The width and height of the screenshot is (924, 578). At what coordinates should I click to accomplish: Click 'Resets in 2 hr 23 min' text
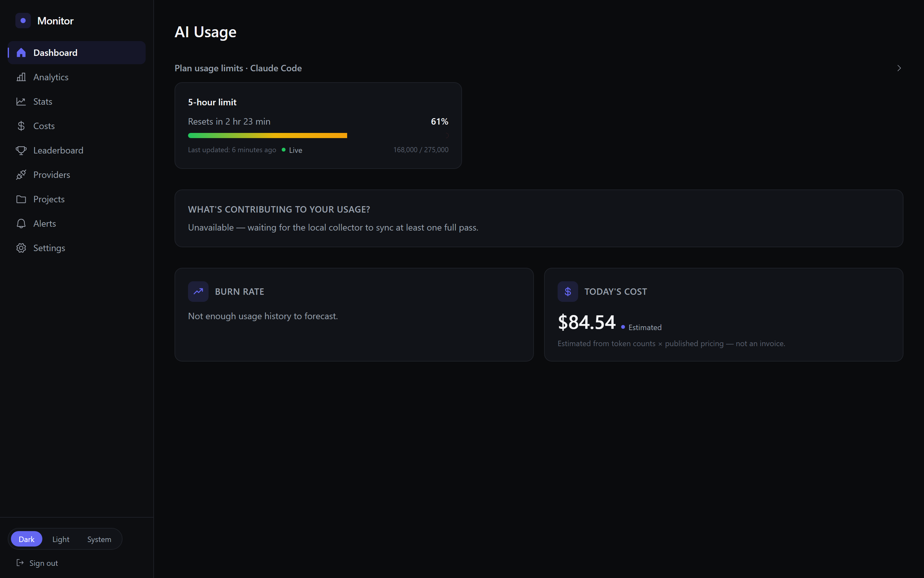229,122
